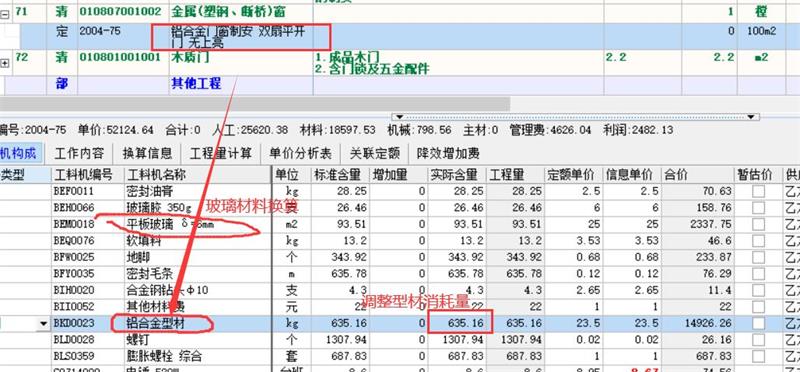The width and height of the screenshot is (800, 372).
Task: Click the total price 14926.26 cell
Action: 698,324
